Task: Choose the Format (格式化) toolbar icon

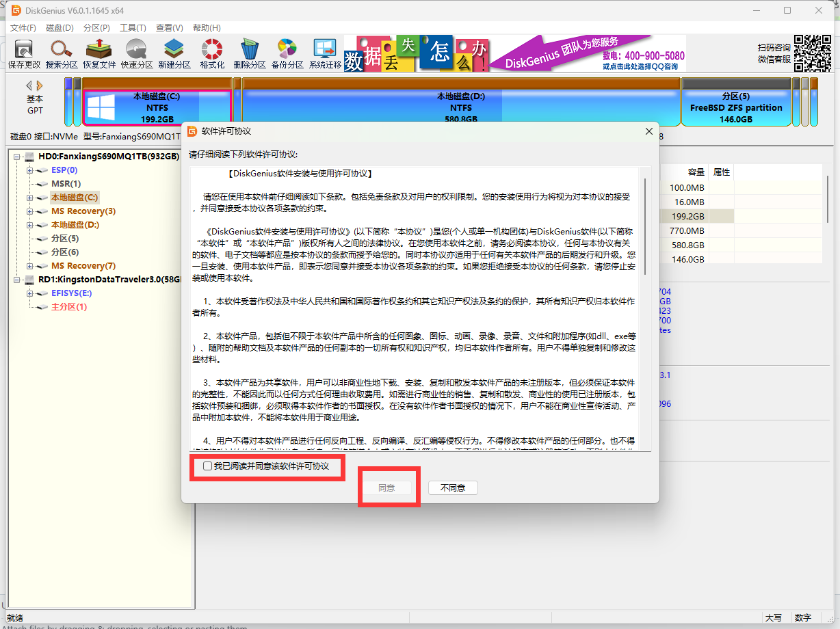Action: pyautogui.click(x=212, y=54)
